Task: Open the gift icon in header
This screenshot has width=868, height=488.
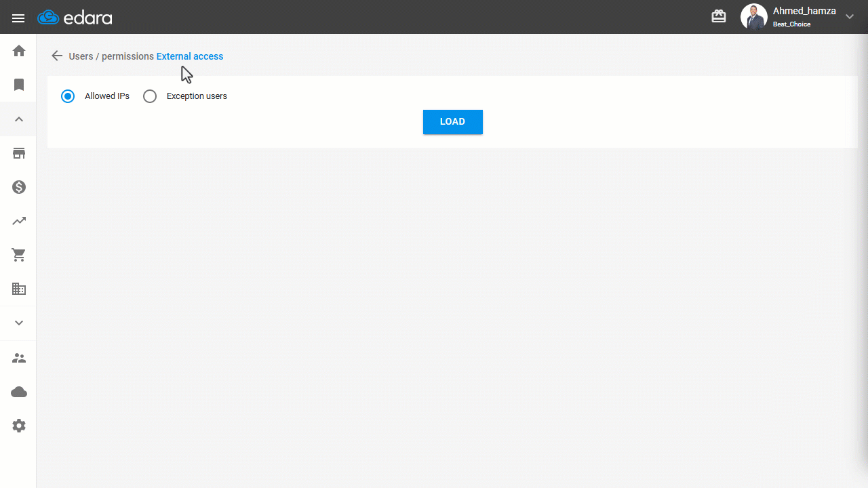Action: click(719, 16)
